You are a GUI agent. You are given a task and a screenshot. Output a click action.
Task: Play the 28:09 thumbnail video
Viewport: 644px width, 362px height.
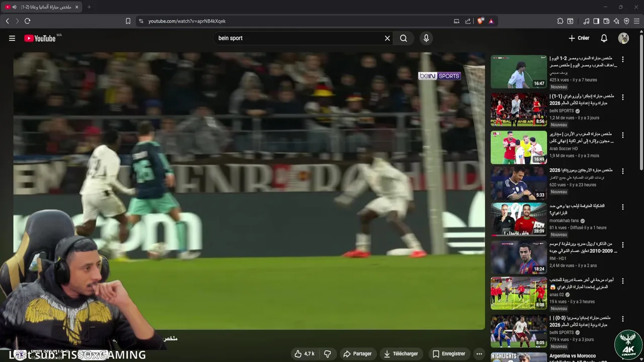[519, 219]
